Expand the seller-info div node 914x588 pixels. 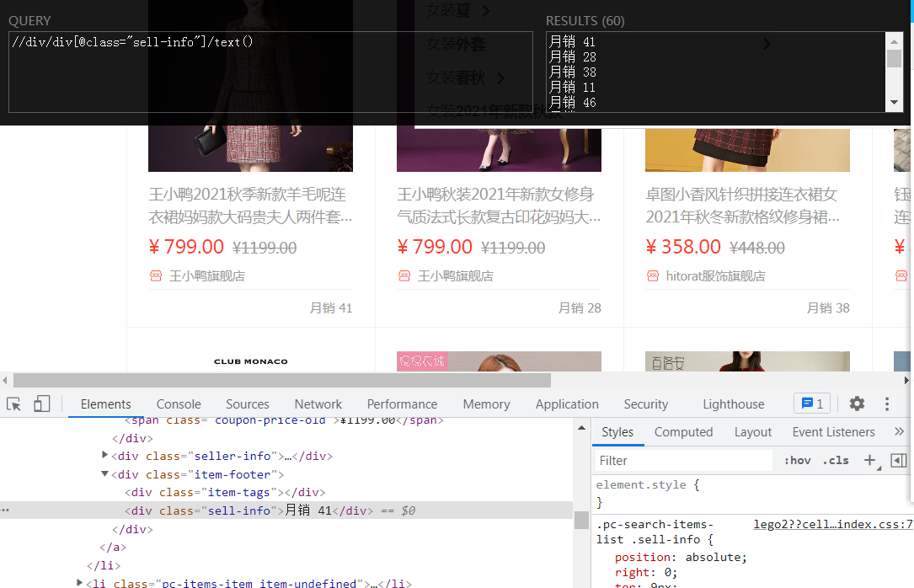104,456
